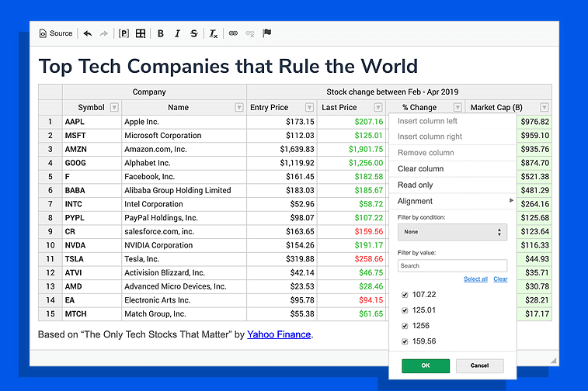Choose Read only menu entry

pyautogui.click(x=453, y=185)
